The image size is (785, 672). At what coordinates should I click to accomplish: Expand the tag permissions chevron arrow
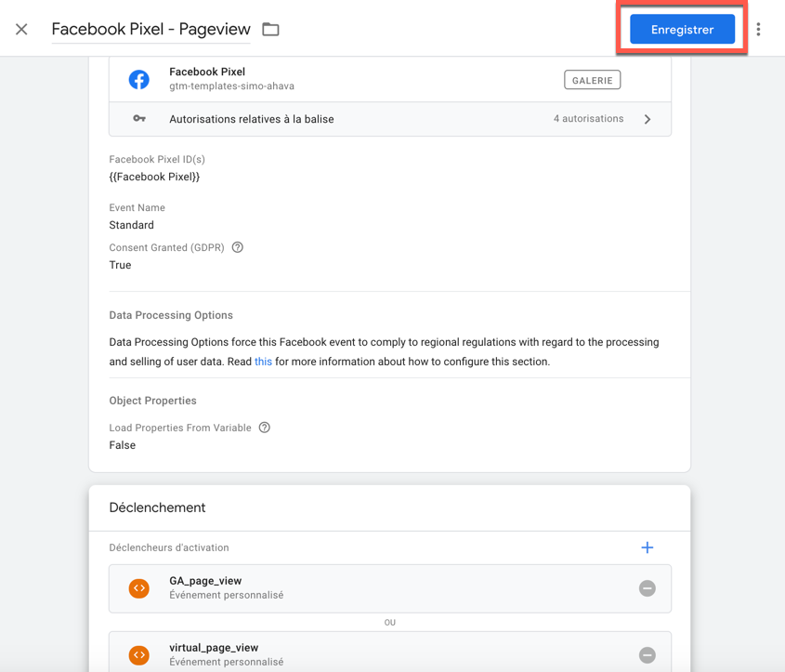648,119
